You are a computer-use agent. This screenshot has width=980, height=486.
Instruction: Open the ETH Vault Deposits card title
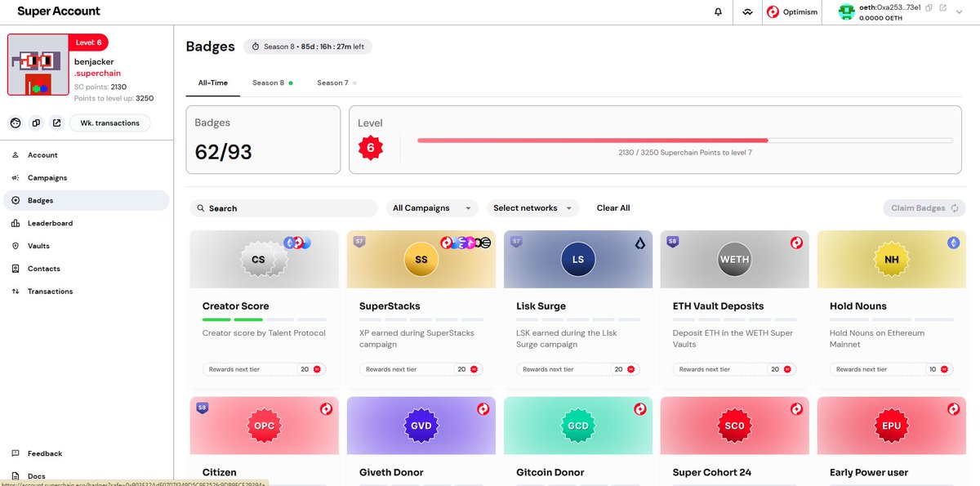pyautogui.click(x=718, y=306)
